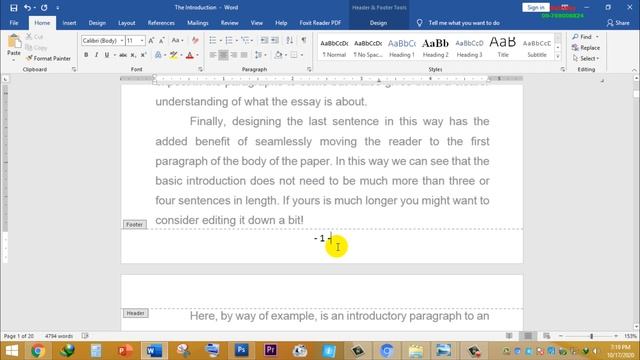Open the font size dropdown
Screen dimensions: 640x360
pyautogui.click(x=142, y=40)
